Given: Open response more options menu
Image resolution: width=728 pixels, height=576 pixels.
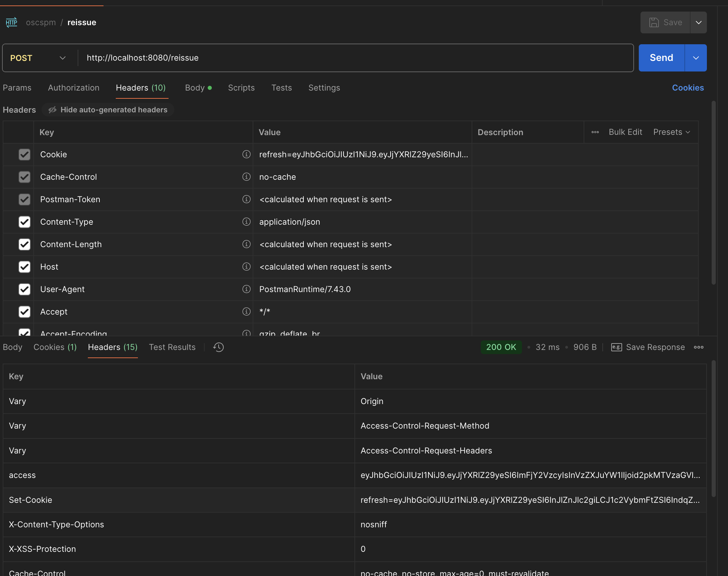Looking at the screenshot, I should (x=698, y=347).
